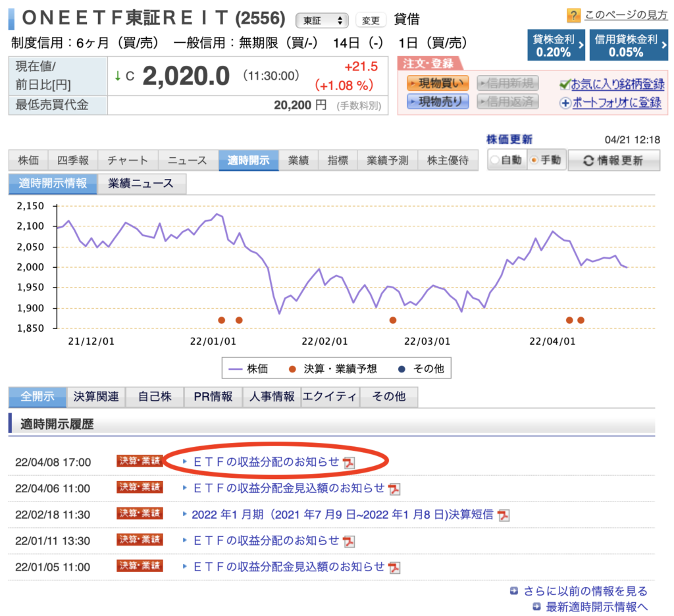Click the 変更 button
Viewport: 674px width, 616px height.
click(371, 20)
